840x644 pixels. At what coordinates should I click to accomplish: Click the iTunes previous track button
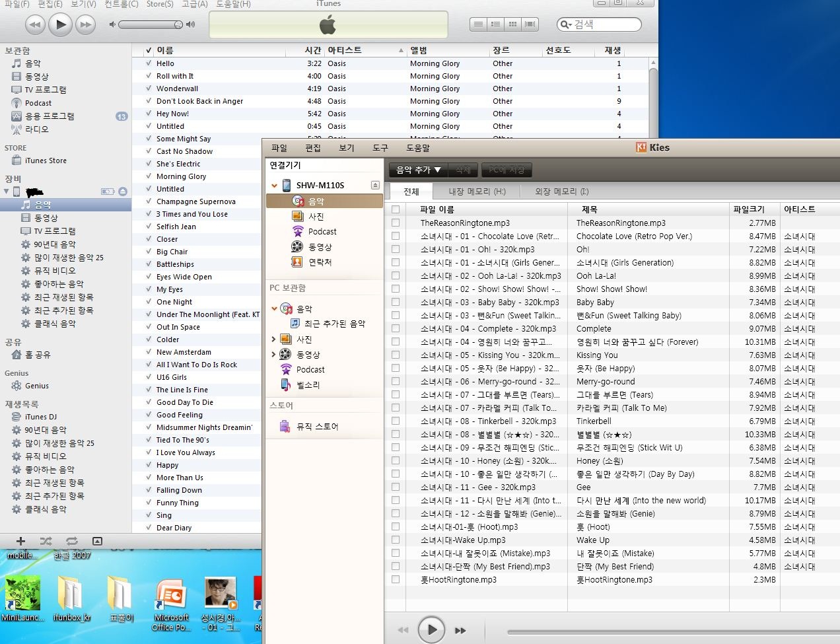[x=35, y=25]
